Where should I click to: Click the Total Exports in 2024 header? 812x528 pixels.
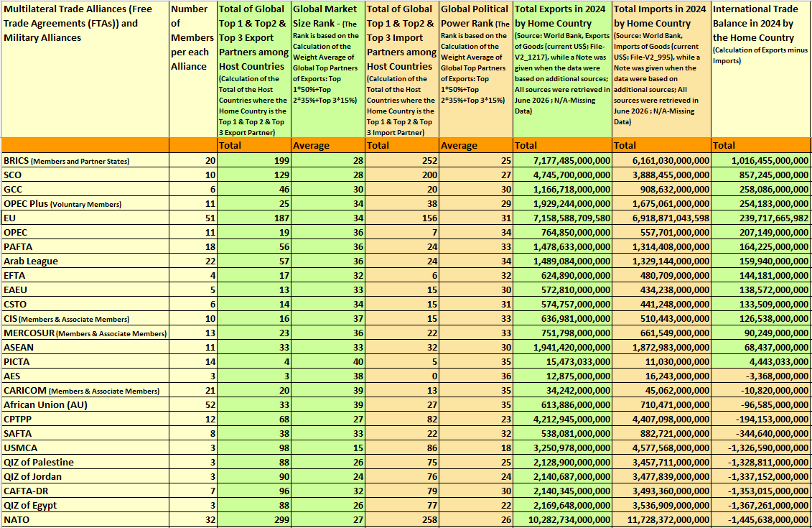[562, 70]
